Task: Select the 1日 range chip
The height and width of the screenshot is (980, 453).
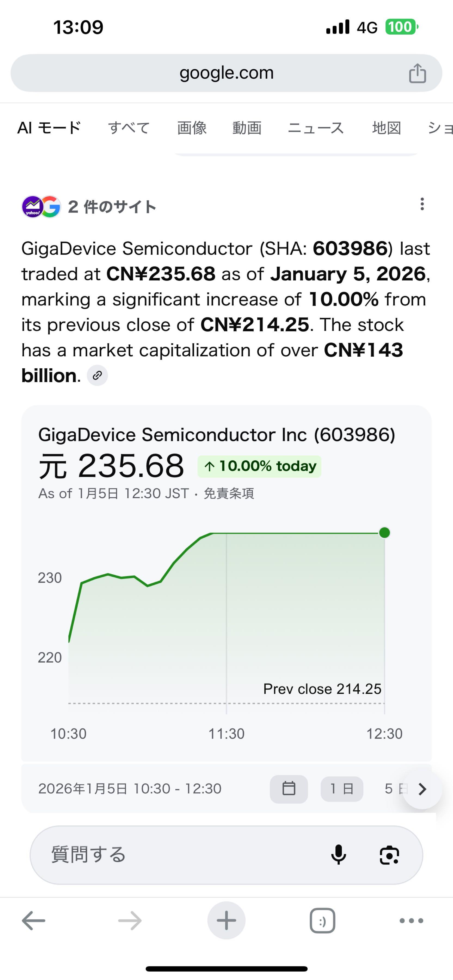Action: 342,789
